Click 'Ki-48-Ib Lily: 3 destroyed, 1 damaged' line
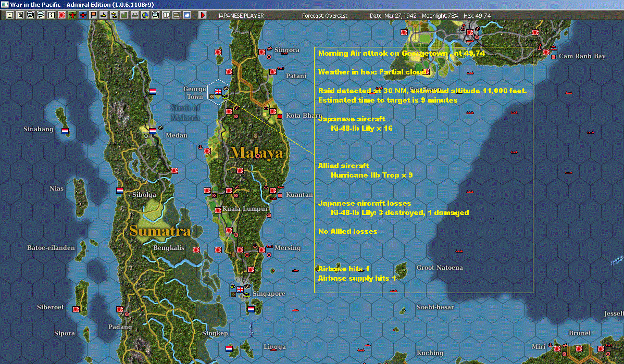 (x=400, y=212)
